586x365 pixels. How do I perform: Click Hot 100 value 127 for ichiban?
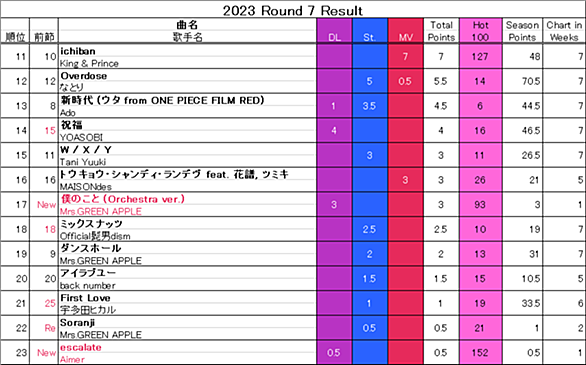pyautogui.click(x=480, y=56)
